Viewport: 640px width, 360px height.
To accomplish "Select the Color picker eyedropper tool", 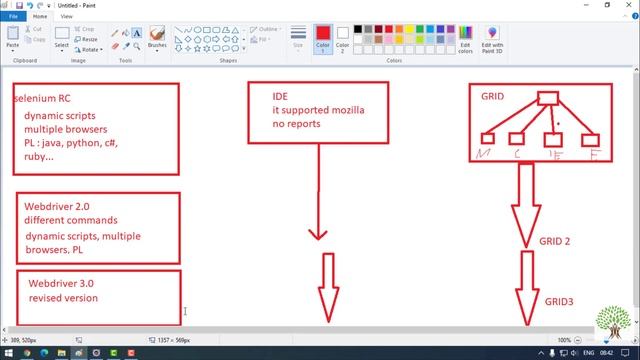I will point(126,47).
